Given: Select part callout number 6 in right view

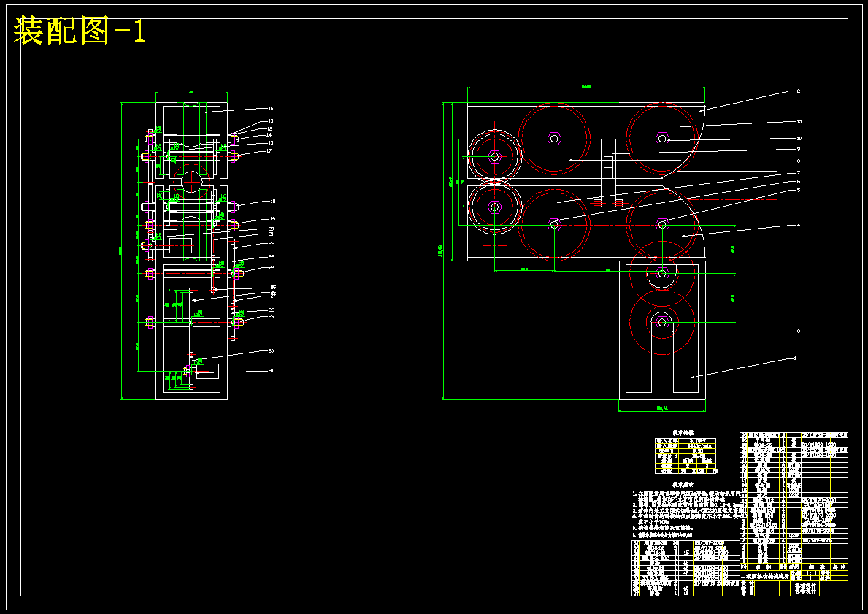Looking at the screenshot, I should [x=798, y=182].
